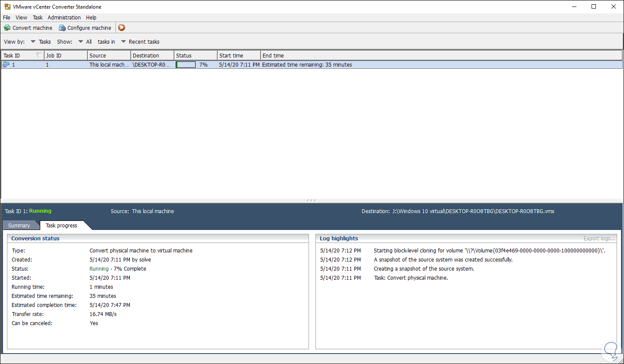Click the Export logs... link

[x=599, y=239]
